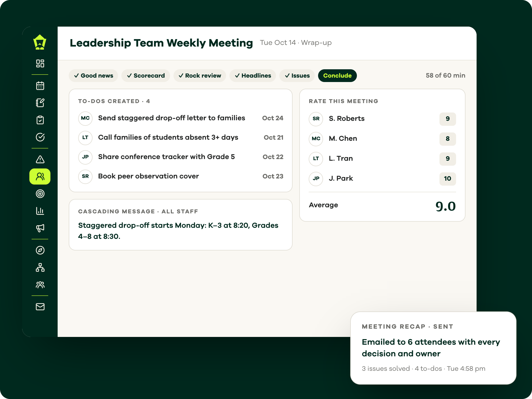
Task: Open the Meeting Recap sent notification
Action: (433, 348)
